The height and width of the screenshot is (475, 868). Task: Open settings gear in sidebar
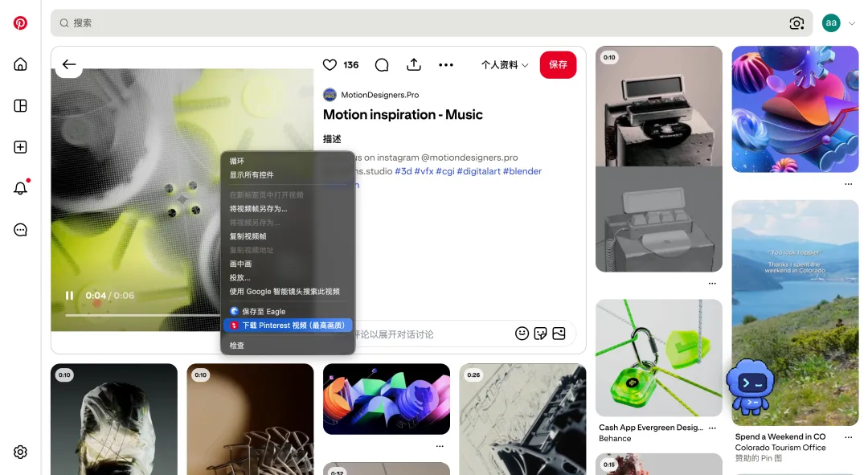pos(20,452)
